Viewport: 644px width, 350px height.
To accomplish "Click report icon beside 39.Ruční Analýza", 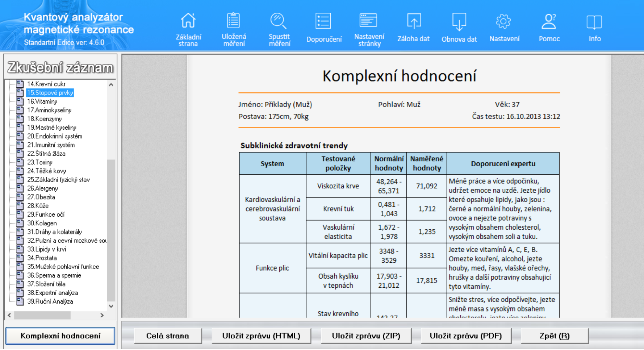I will click(20, 301).
